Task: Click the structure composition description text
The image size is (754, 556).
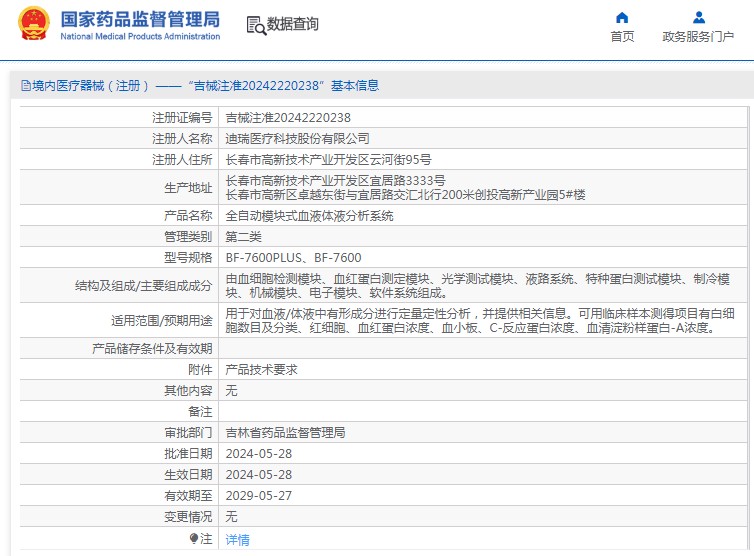Action: tap(478, 286)
